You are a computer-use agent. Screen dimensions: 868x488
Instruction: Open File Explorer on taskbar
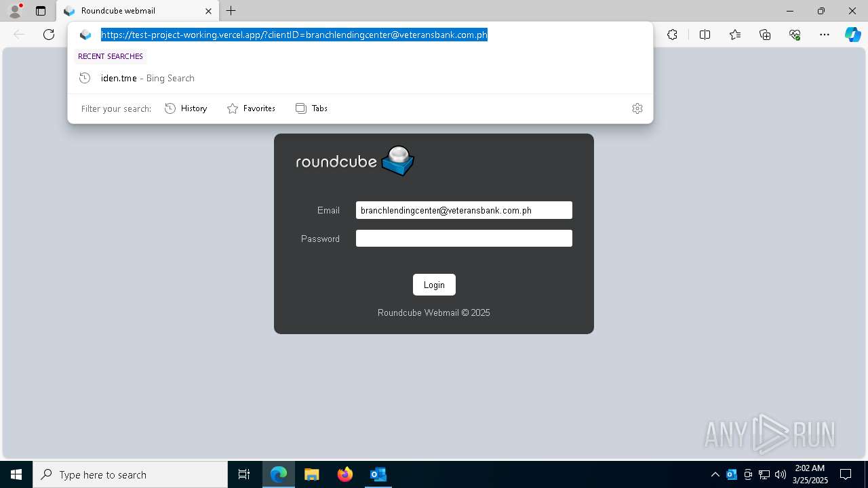tap(311, 474)
